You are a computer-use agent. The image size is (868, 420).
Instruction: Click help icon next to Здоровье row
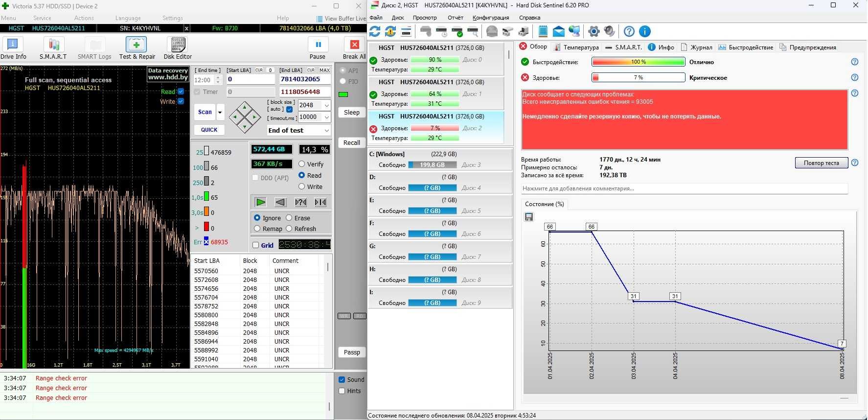tap(855, 77)
